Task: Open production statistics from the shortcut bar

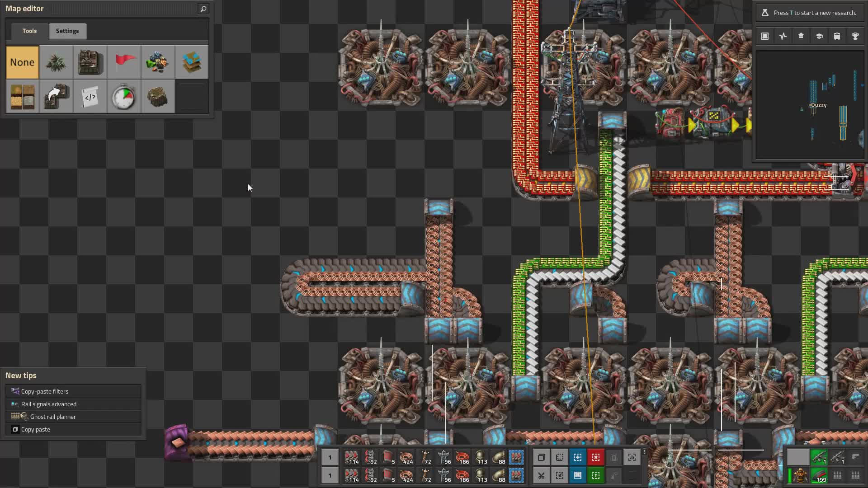Action: 783,36
